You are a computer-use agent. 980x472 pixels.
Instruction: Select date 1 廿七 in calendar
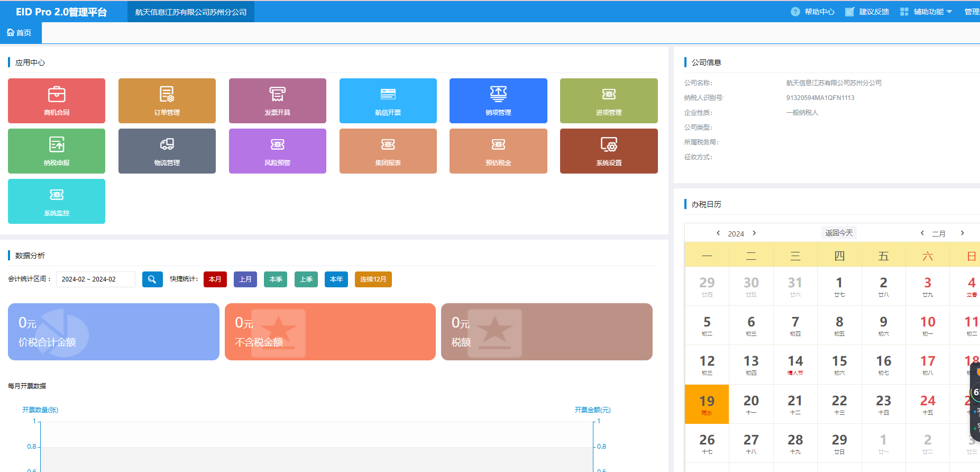pos(839,286)
